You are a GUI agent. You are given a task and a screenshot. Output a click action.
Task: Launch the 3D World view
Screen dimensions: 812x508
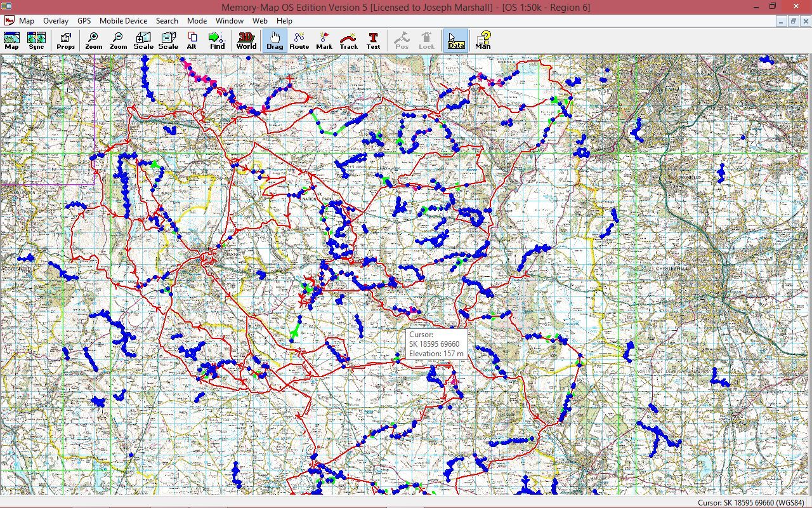pyautogui.click(x=246, y=41)
